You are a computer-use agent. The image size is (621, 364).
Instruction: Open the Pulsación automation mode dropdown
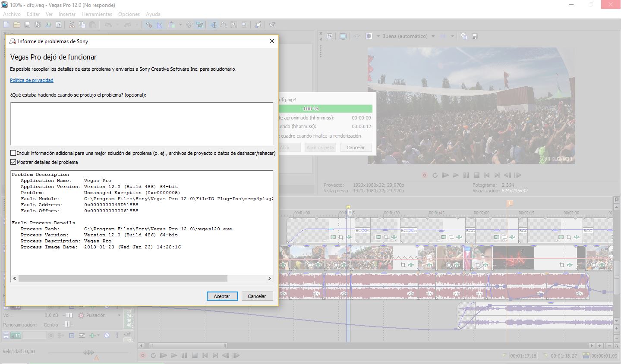pyautogui.click(x=119, y=315)
